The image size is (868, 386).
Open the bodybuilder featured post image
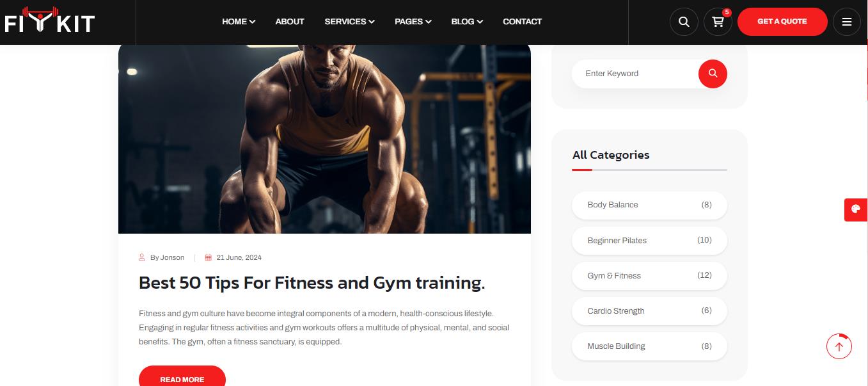(324, 139)
